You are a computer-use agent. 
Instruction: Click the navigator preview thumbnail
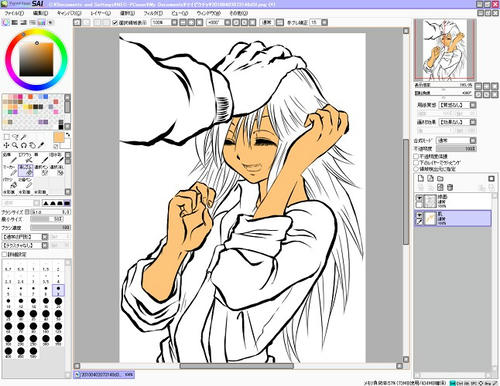click(x=445, y=49)
